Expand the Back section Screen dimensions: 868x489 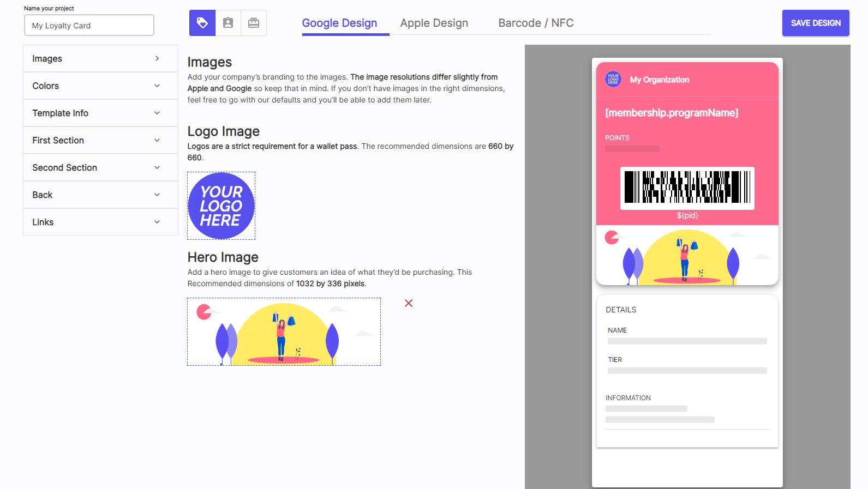pyautogui.click(x=100, y=195)
